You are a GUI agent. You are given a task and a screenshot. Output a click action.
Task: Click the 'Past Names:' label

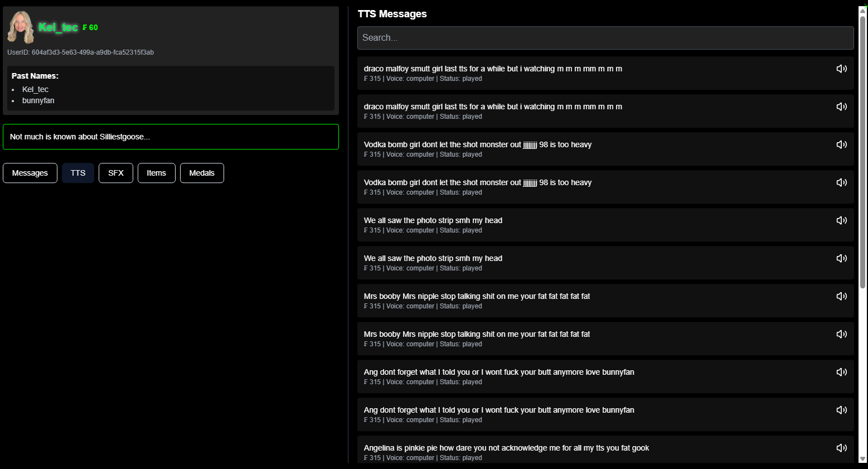tap(35, 76)
